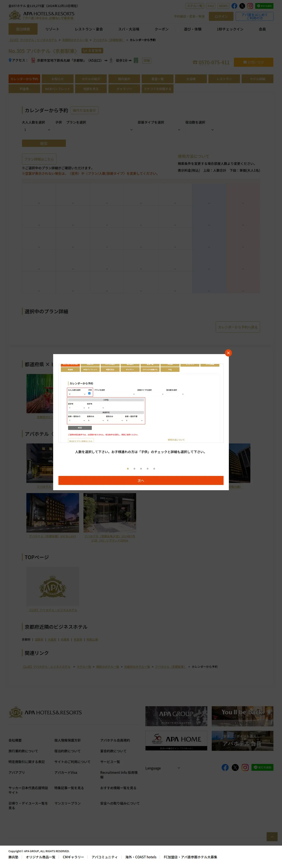Click the orange 次へ button in popup

click(x=141, y=481)
